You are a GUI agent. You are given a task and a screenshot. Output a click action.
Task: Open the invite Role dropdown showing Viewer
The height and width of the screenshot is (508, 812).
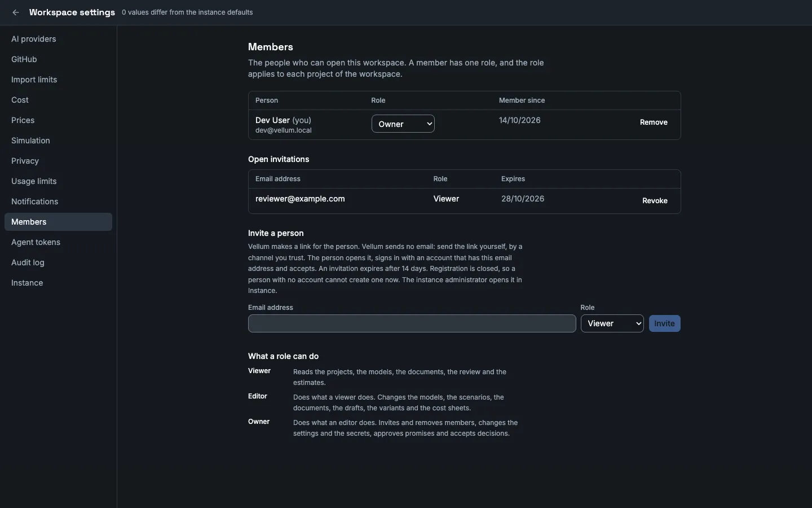click(x=612, y=323)
